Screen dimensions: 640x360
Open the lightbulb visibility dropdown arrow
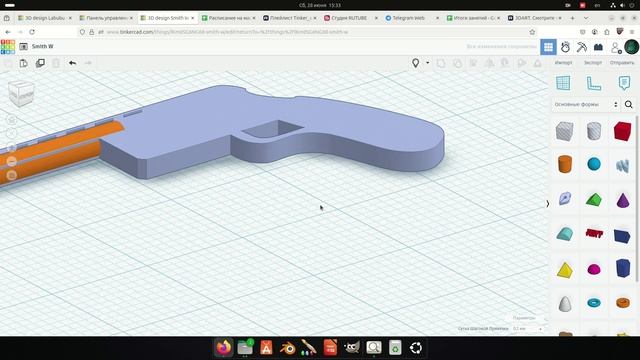[x=427, y=63]
